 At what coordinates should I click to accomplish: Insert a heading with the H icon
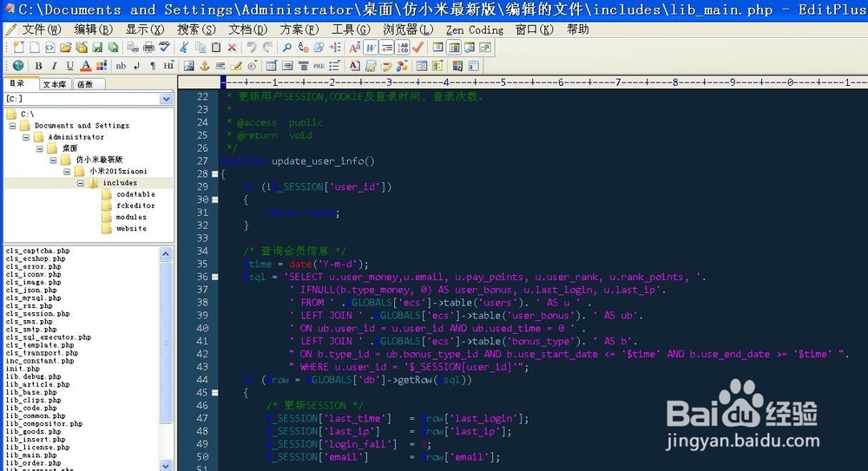point(168,66)
